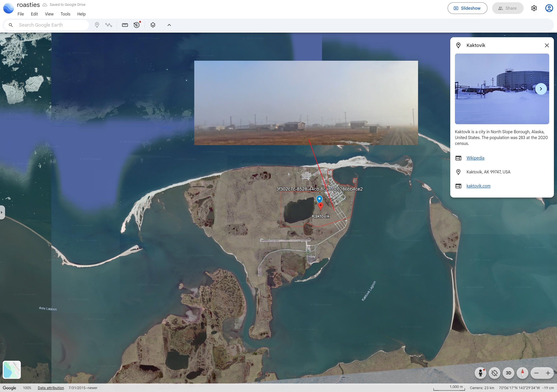The width and height of the screenshot is (557, 392).
Task: Select the Draw path or polygon tool
Action: click(109, 25)
